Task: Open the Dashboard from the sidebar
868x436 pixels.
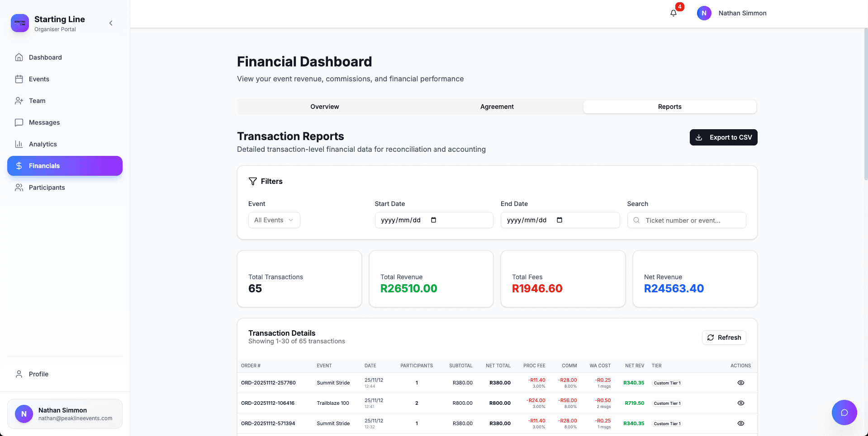Action: (45, 57)
